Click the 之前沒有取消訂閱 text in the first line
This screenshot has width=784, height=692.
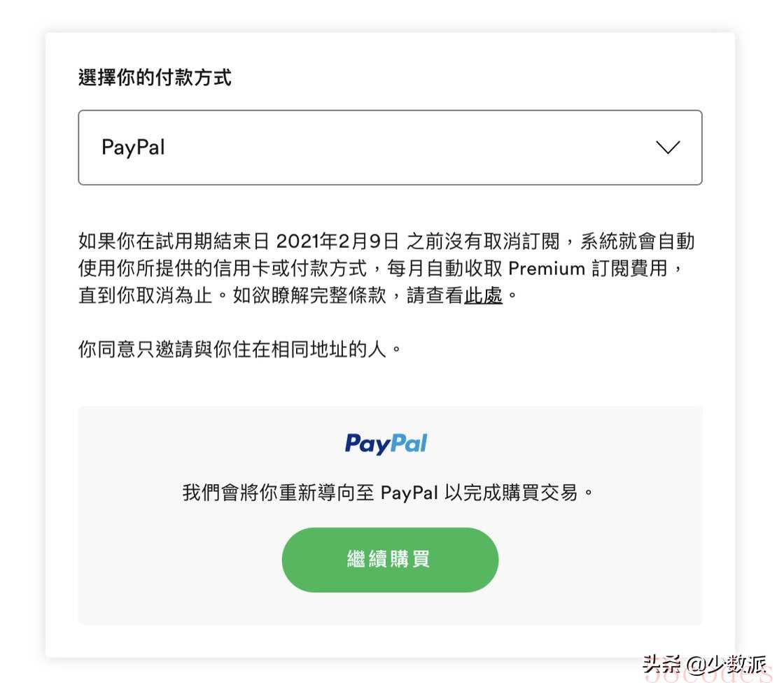click(483, 241)
